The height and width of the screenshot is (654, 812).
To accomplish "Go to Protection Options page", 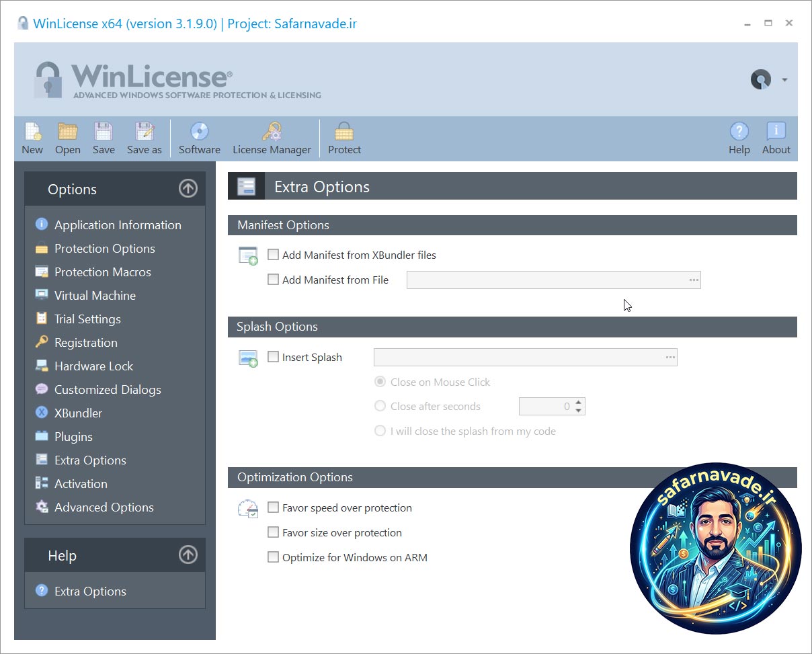I will click(x=105, y=248).
